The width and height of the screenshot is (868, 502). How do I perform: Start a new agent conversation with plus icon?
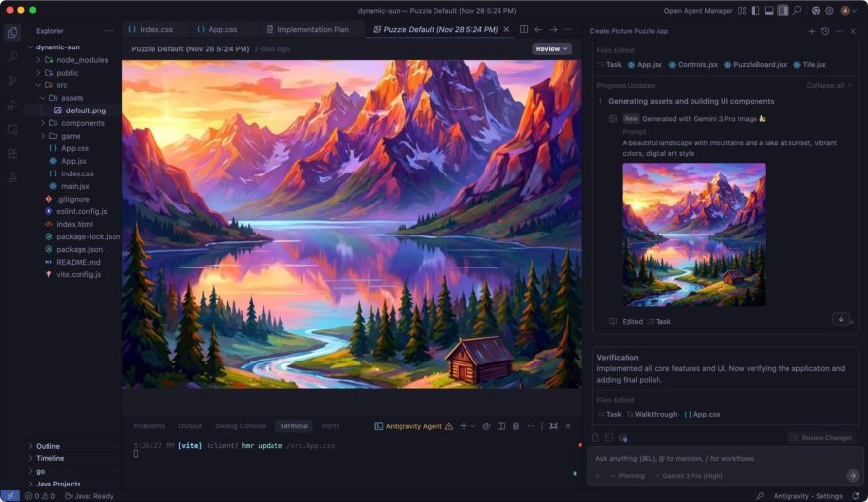pos(812,31)
